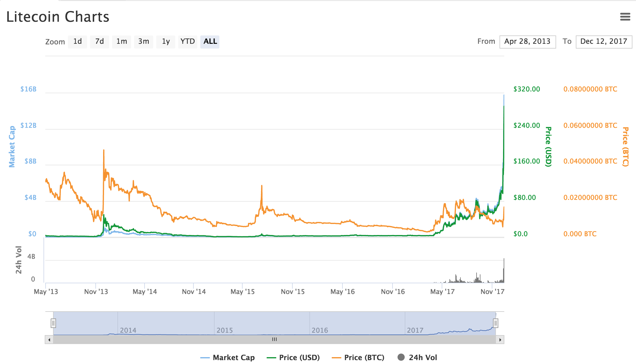636x364 pixels.
Task: Click the Nov '13 x-axis label
Action: pos(96,292)
